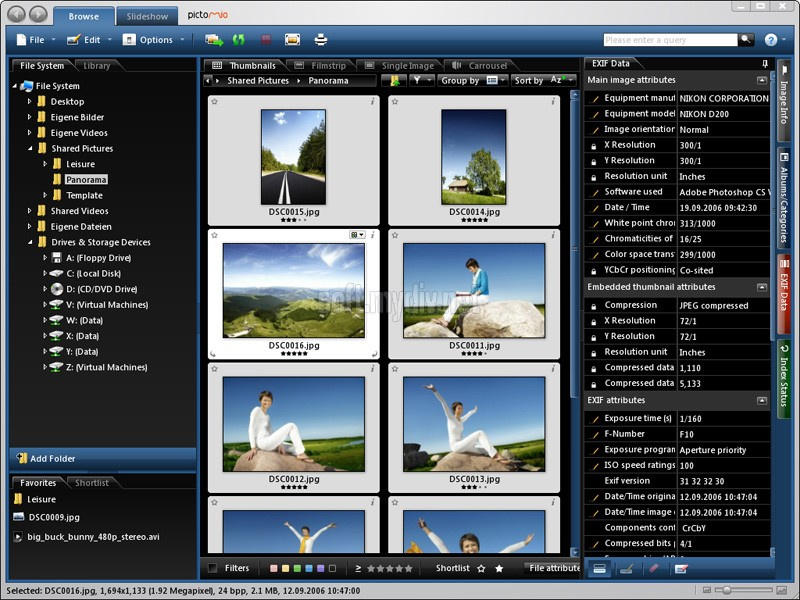Click the help question mark icon
This screenshot has width=800, height=600.
771,40
